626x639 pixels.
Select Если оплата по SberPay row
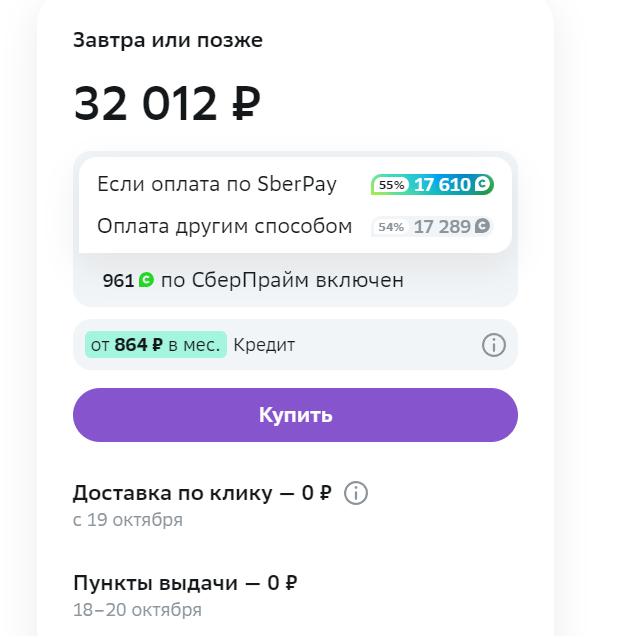click(295, 184)
